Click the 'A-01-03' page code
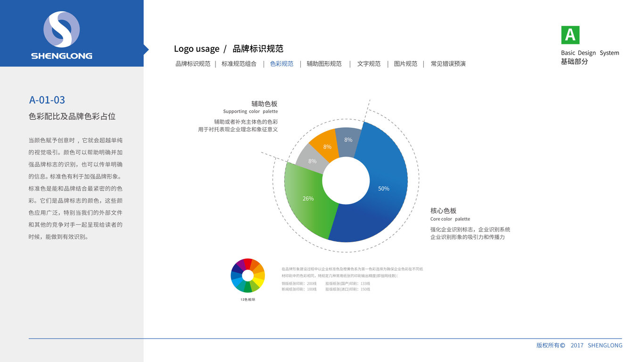Viewport: 644px width, 362px height. [47, 100]
